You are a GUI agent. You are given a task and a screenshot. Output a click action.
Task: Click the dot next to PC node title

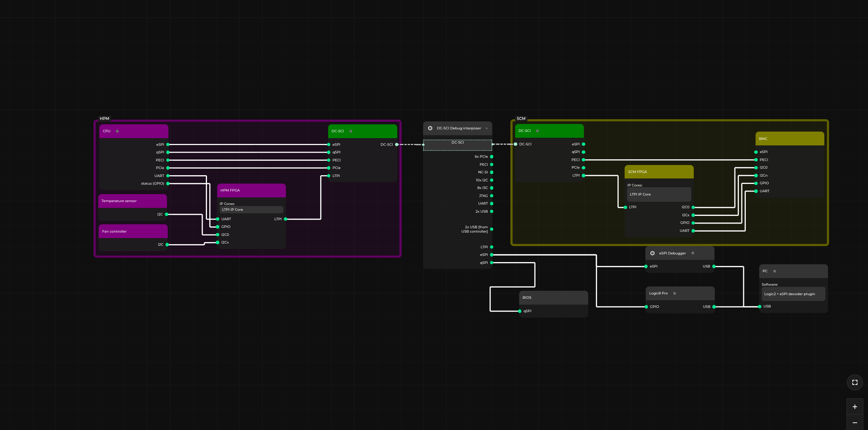tap(775, 271)
